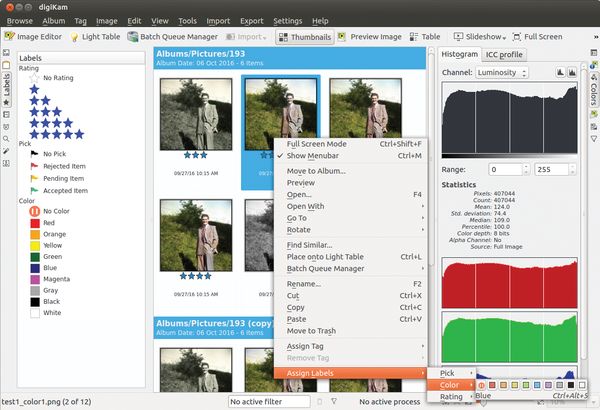Select the No Color label filter
Viewport: 600px width, 410px height.
(x=50, y=211)
